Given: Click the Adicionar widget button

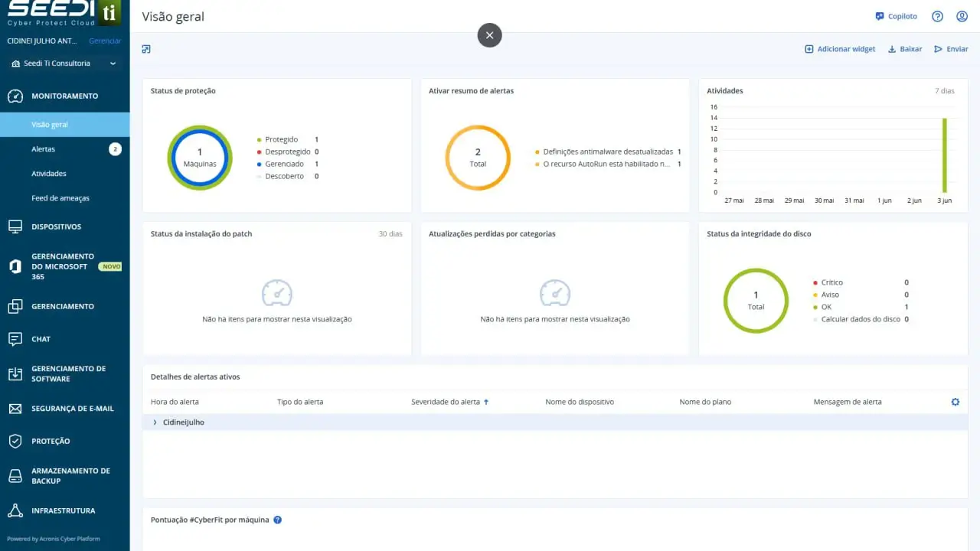Looking at the screenshot, I should [840, 49].
